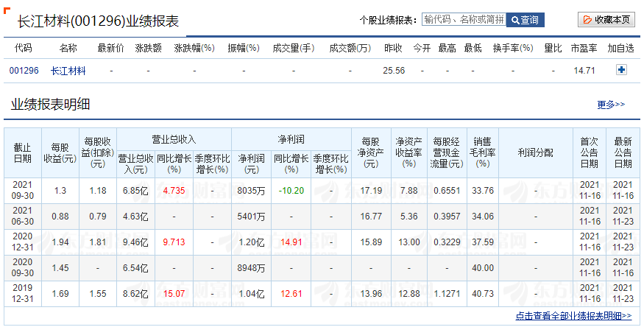The height and width of the screenshot is (327, 644).
Task: Select the 2021 06-30 date cell
Action: 23,216
